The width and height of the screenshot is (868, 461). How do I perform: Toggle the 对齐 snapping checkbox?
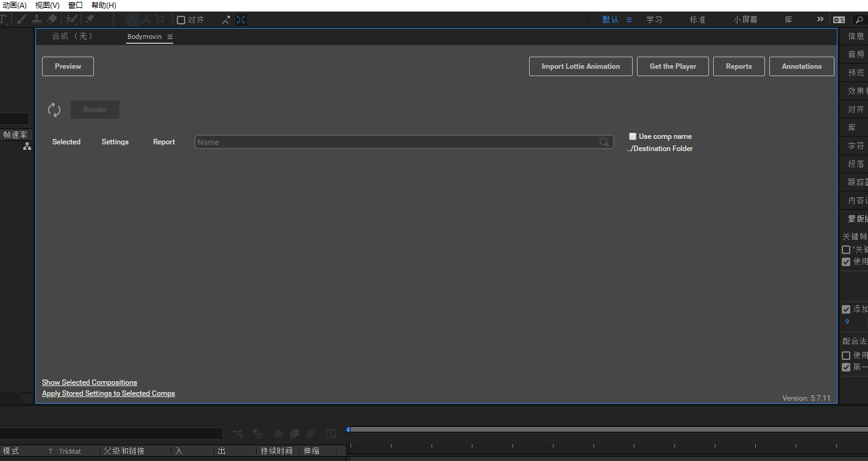click(x=181, y=19)
